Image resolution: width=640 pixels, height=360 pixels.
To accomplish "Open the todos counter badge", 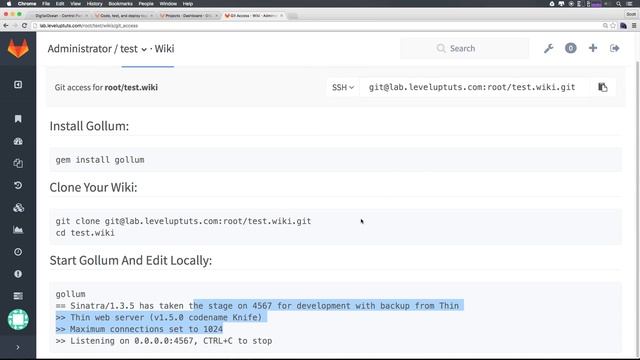I will [x=571, y=48].
